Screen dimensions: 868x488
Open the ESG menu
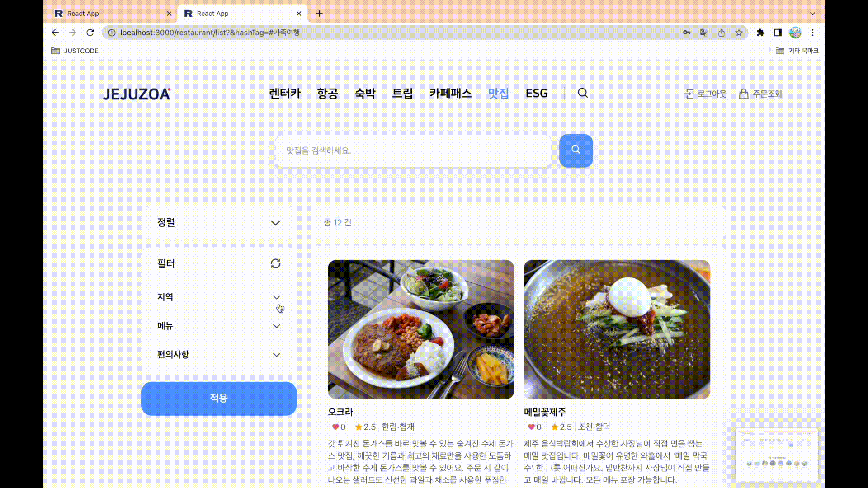click(x=537, y=93)
